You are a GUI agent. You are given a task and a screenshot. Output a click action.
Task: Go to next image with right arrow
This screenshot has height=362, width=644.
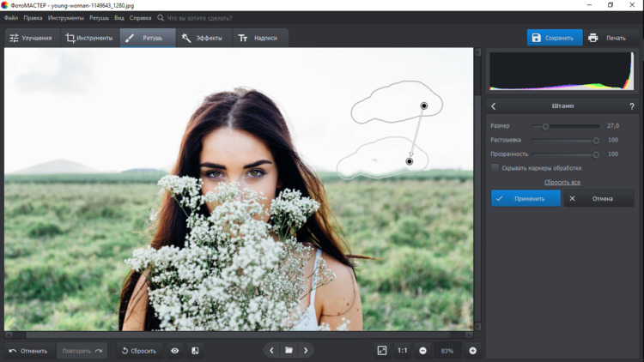tap(306, 351)
